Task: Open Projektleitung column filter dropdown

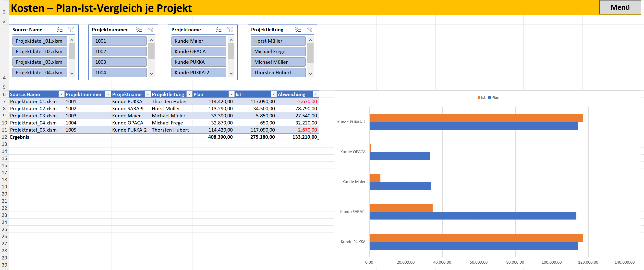Action: [190, 94]
